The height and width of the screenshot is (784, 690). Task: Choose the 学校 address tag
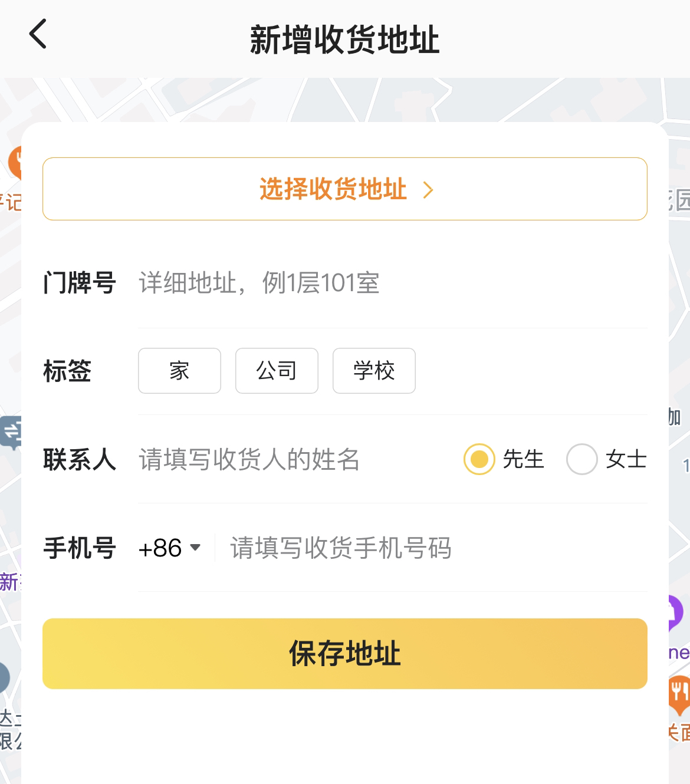[x=374, y=371]
